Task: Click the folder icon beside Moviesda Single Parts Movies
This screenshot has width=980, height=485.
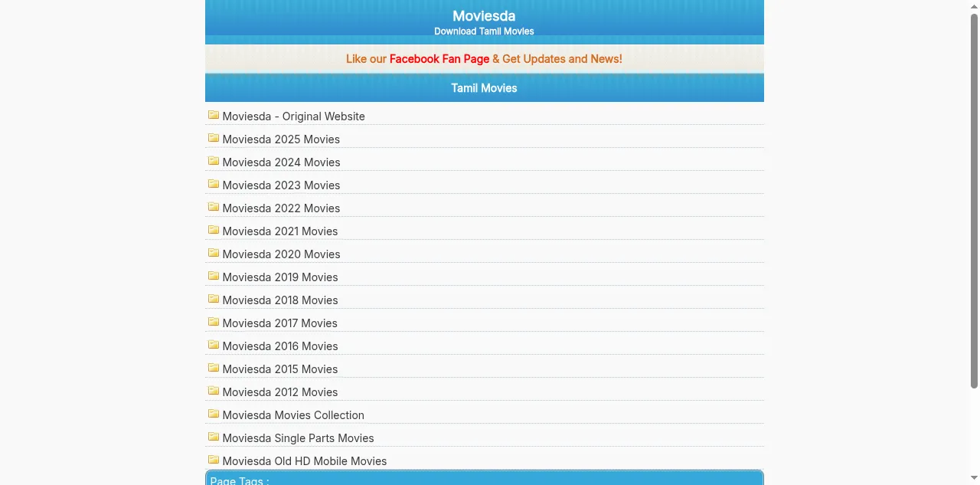Action: click(214, 437)
